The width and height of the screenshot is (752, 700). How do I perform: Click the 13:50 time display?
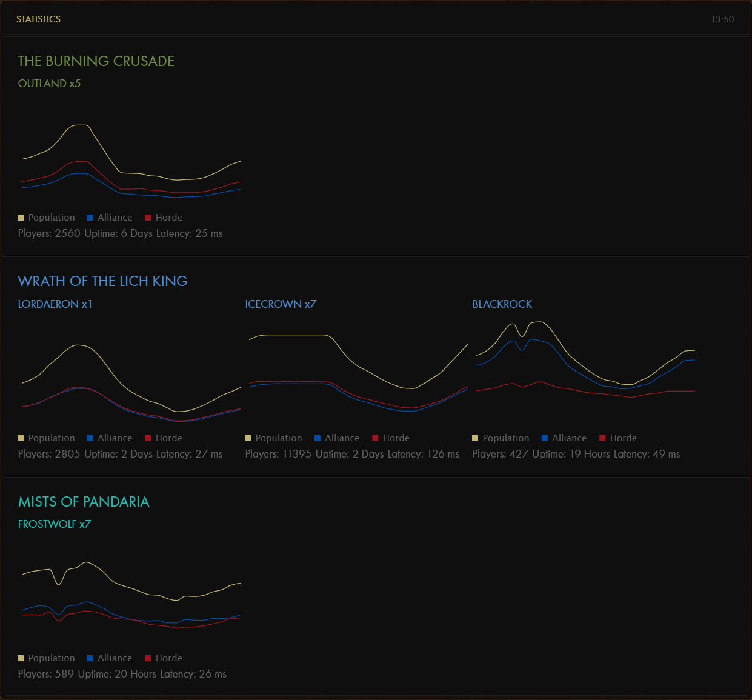(x=722, y=19)
